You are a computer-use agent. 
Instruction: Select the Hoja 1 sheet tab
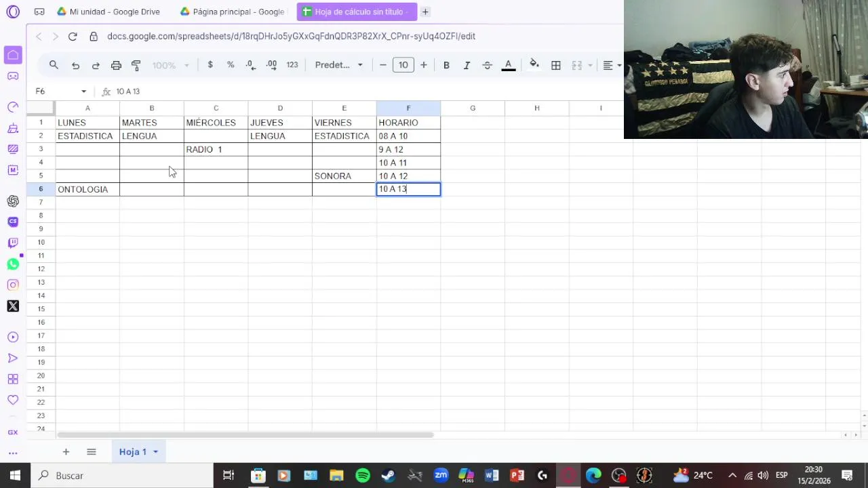(x=133, y=451)
